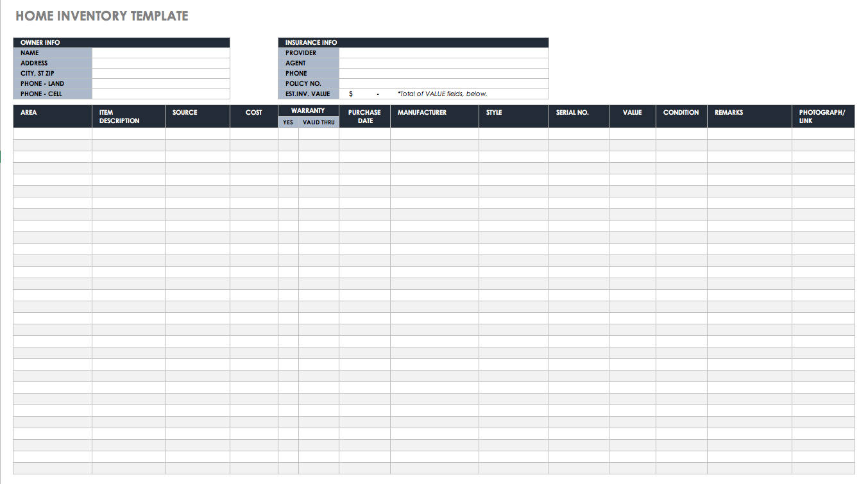
Task: Click the insurance PROVIDER field
Action: coord(445,53)
